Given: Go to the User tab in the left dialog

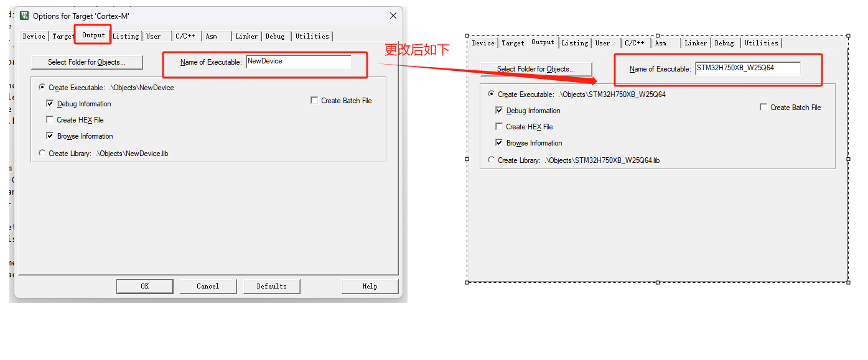Looking at the screenshot, I should [154, 36].
